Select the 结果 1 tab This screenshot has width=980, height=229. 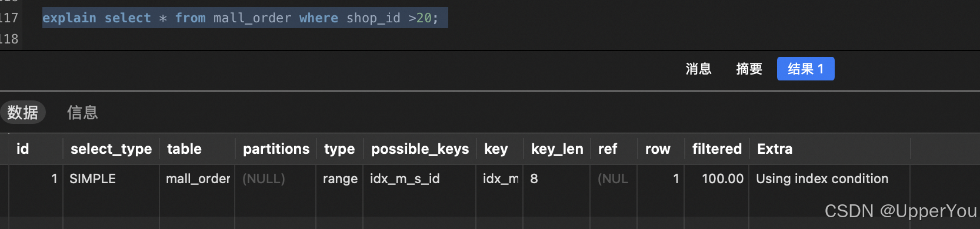[x=805, y=69]
